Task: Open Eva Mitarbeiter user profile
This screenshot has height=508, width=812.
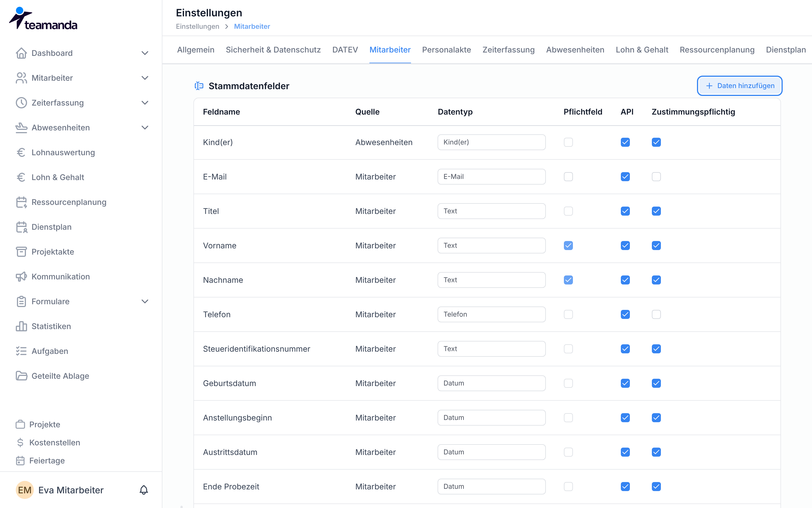Action: coord(60,490)
